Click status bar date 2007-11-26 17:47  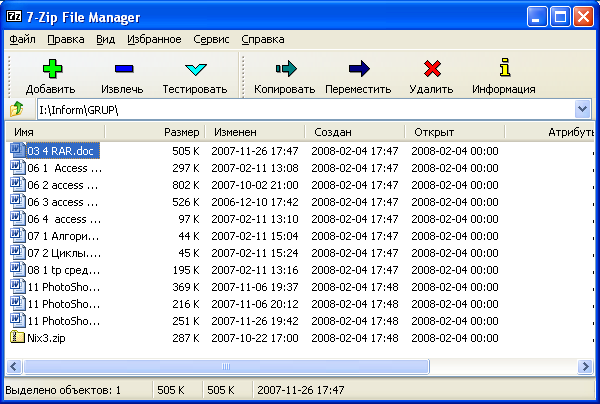point(301,390)
